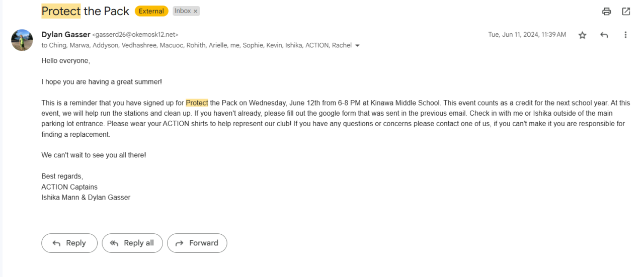Viewport: 644px width, 277px height.
Task: Click the signature line Ishika Mann & Dylan Gasser
Action: [x=86, y=198]
